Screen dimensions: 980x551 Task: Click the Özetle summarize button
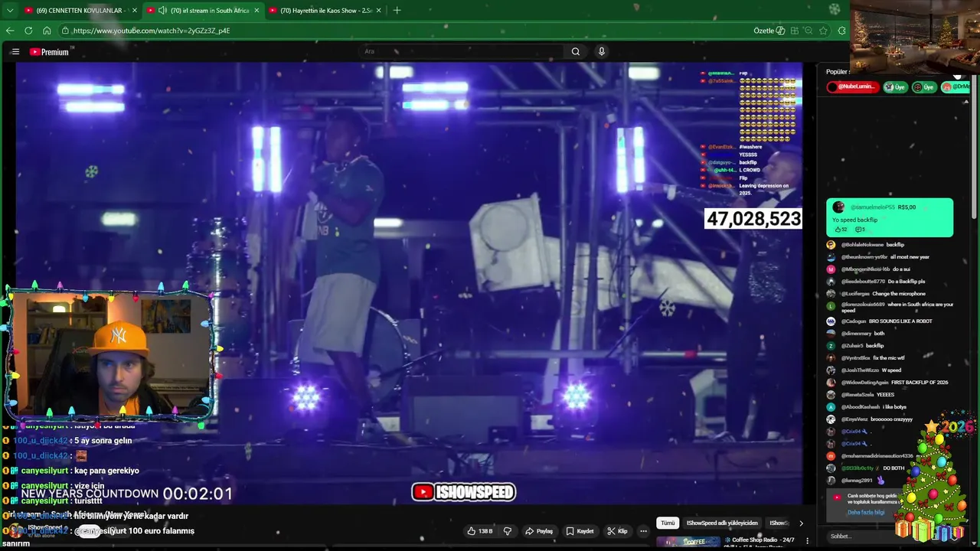point(769,31)
